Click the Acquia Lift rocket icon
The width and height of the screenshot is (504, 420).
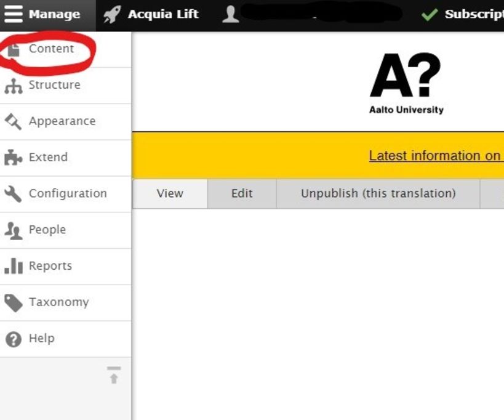[112, 14]
